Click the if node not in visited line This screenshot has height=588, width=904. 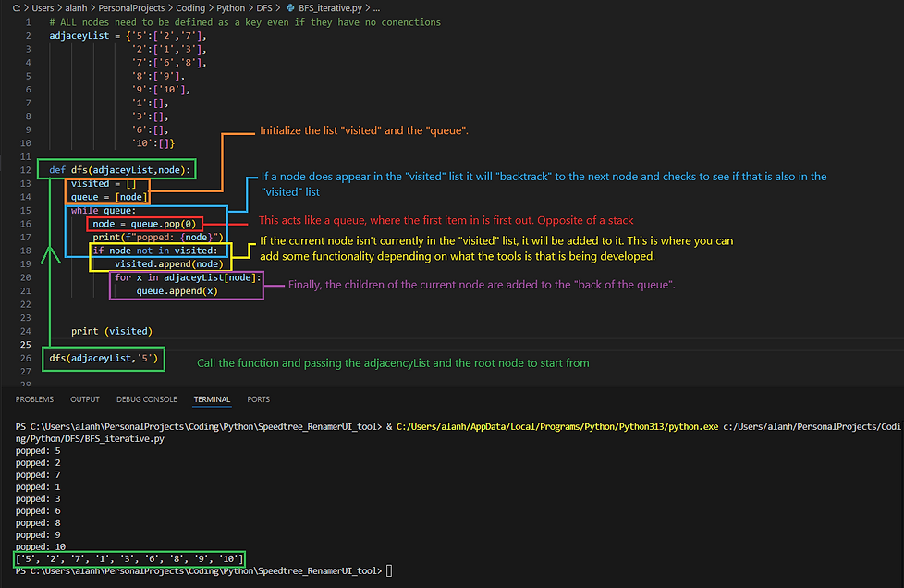point(155,251)
